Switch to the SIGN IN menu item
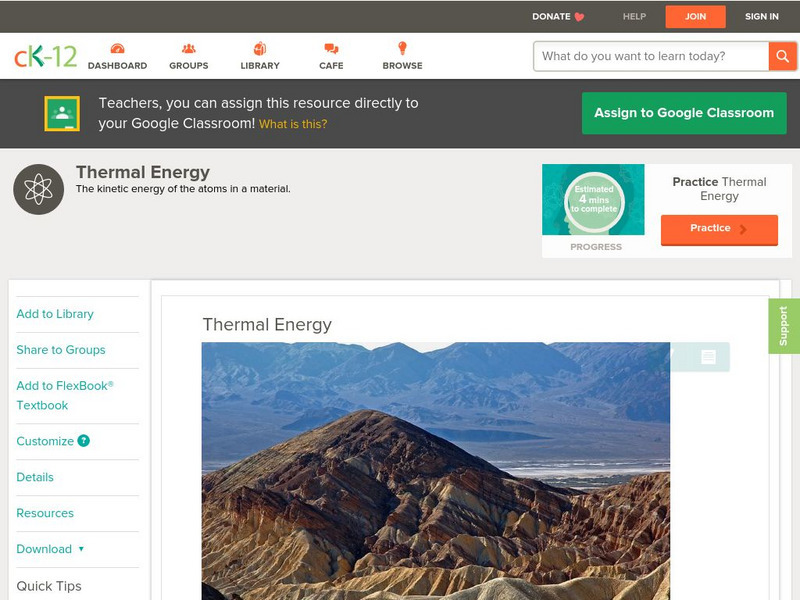This screenshot has height=600, width=800. point(761,16)
